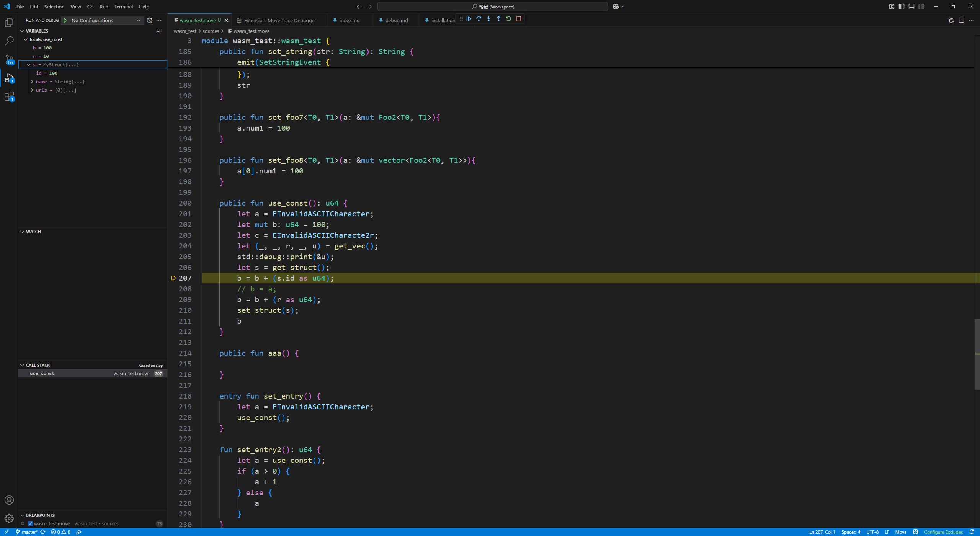The height and width of the screenshot is (536, 980).
Task: Open notifications bell in status bar
Action: (972, 532)
